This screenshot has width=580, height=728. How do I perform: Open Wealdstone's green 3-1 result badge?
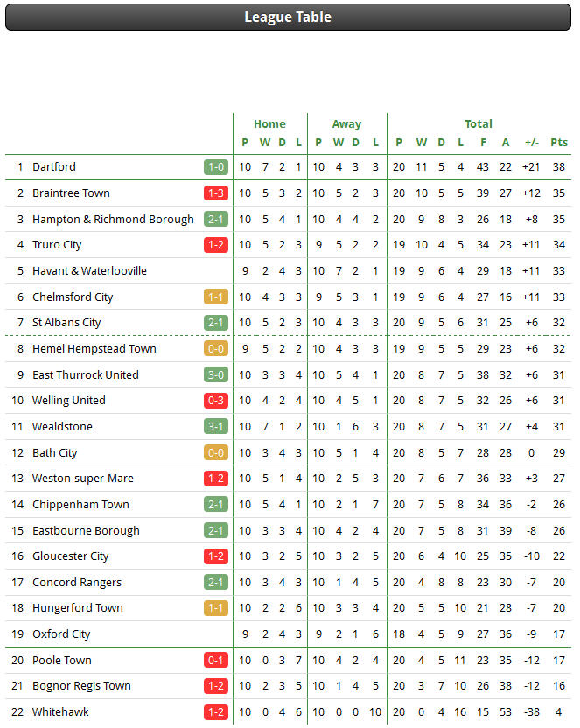(x=216, y=427)
